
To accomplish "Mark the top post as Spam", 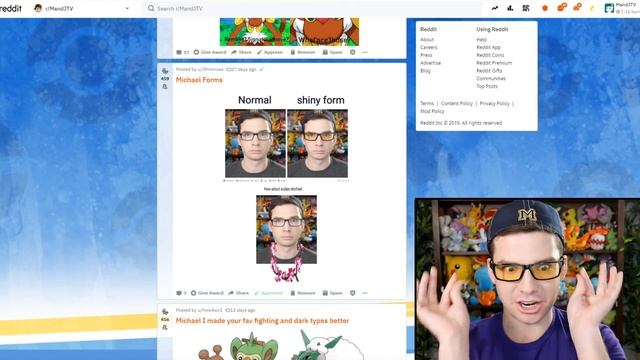I will pos(332,52).
